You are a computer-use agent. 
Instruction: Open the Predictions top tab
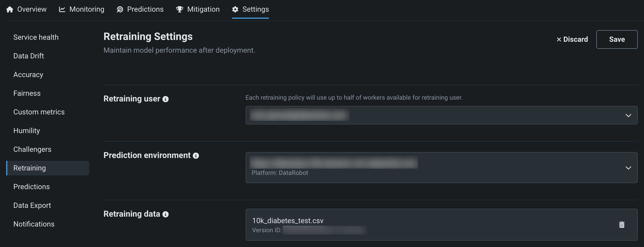point(145,9)
